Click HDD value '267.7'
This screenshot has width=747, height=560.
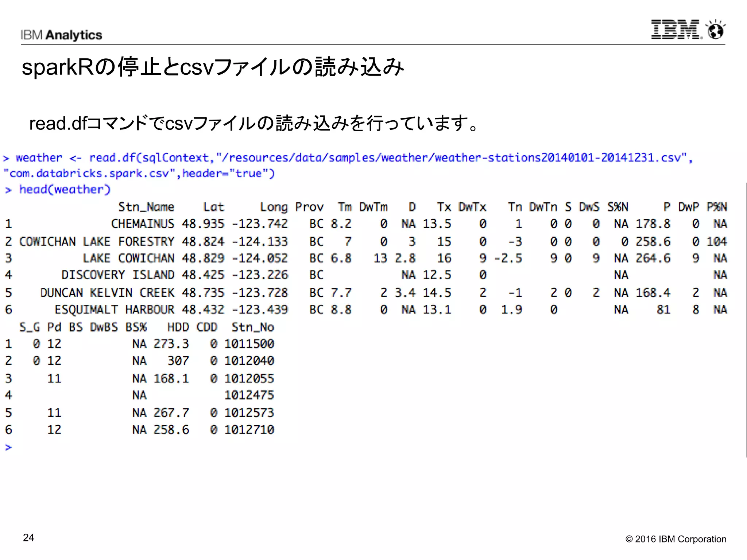pos(171,413)
